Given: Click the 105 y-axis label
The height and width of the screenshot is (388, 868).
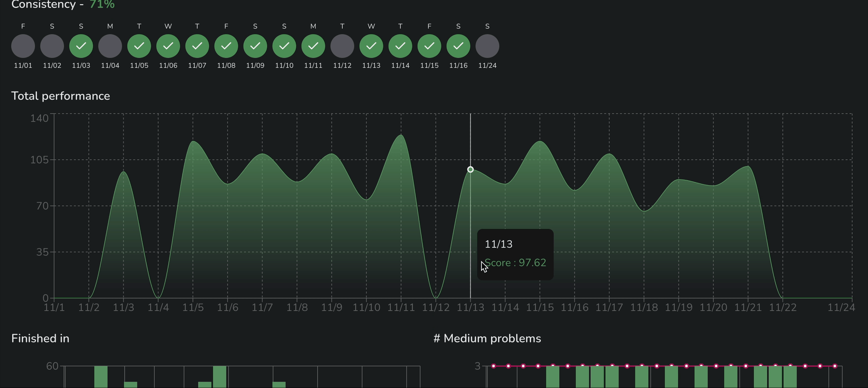Looking at the screenshot, I should 39,160.
